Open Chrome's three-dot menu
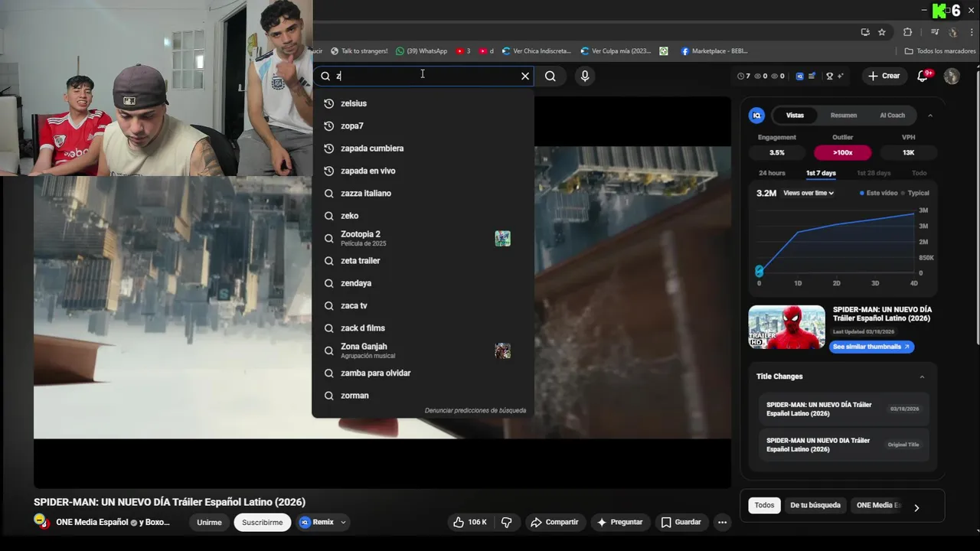The width and height of the screenshot is (980, 551). (970, 32)
